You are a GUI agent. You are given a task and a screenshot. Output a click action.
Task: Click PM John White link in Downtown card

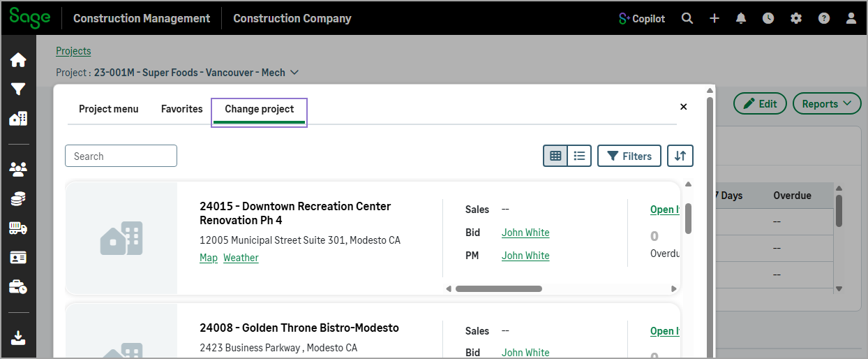pos(525,256)
